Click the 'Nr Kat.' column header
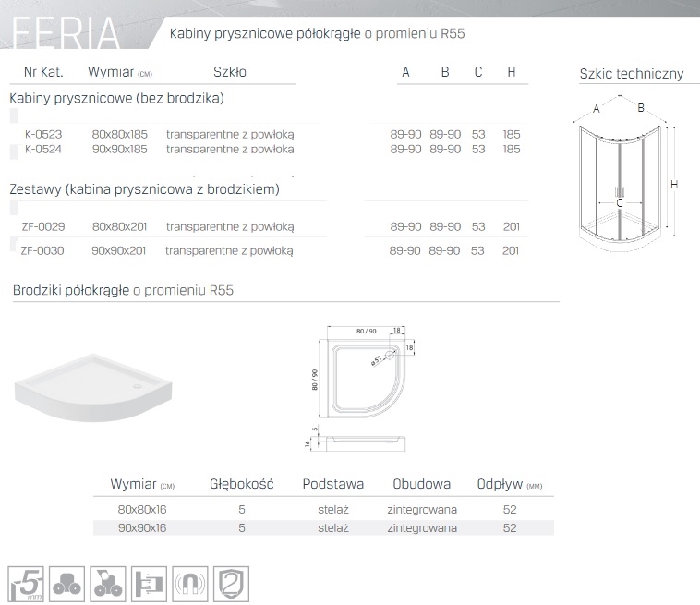 (43, 72)
